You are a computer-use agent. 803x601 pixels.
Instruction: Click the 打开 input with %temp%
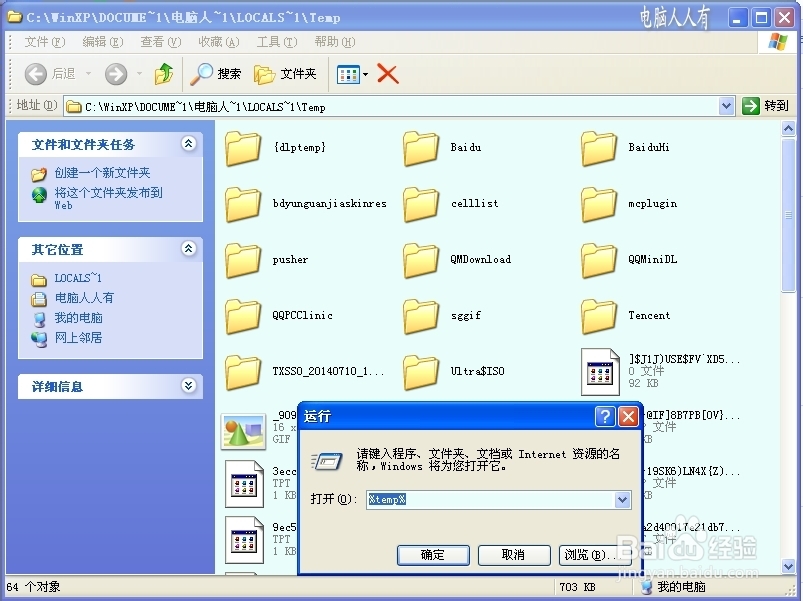491,500
